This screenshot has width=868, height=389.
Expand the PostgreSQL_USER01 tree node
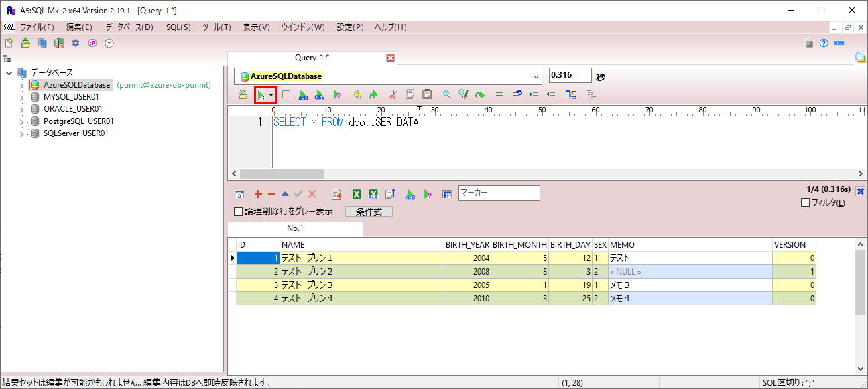(21, 122)
